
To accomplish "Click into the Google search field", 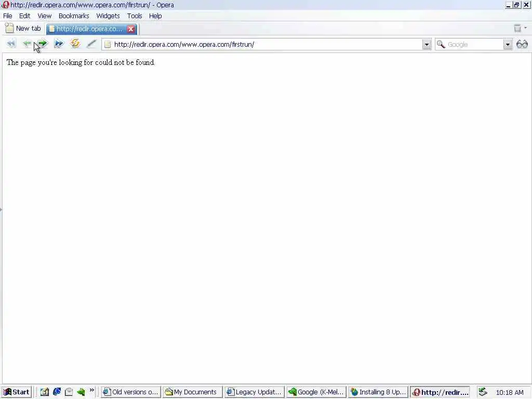I will click(474, 45).
